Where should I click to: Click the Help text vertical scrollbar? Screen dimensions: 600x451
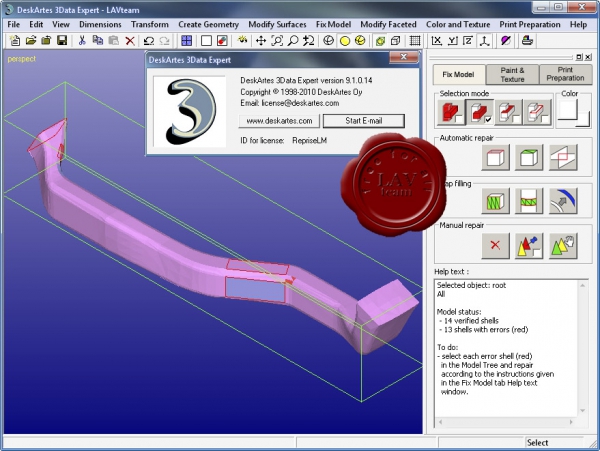582,348
